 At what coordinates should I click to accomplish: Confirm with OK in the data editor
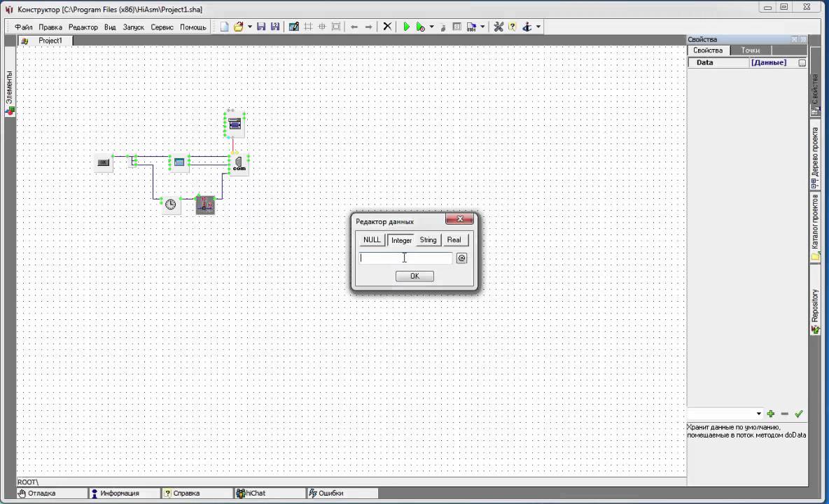click(415, 276)
